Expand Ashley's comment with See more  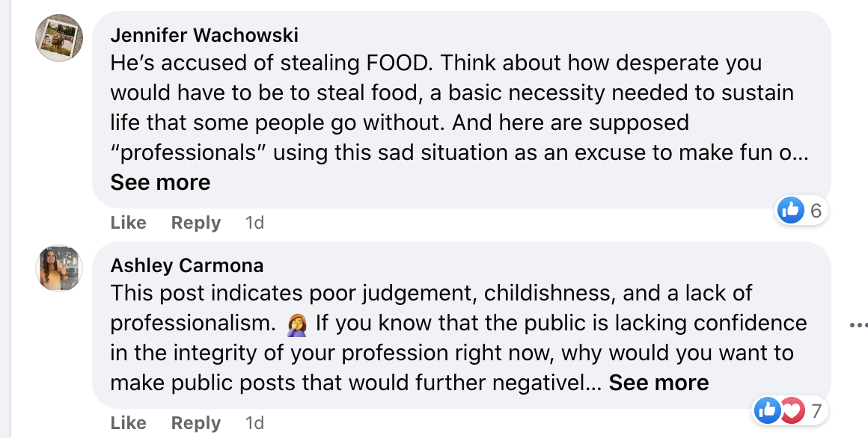pos(658,383)
